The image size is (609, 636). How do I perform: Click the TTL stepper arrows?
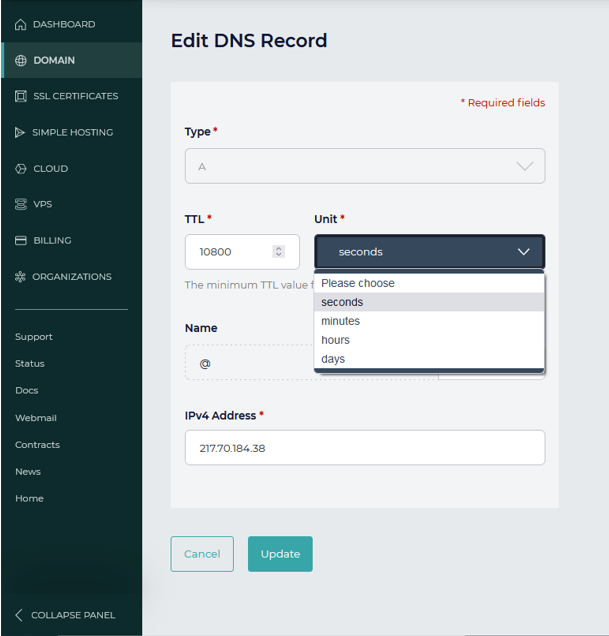click(279, 252)
